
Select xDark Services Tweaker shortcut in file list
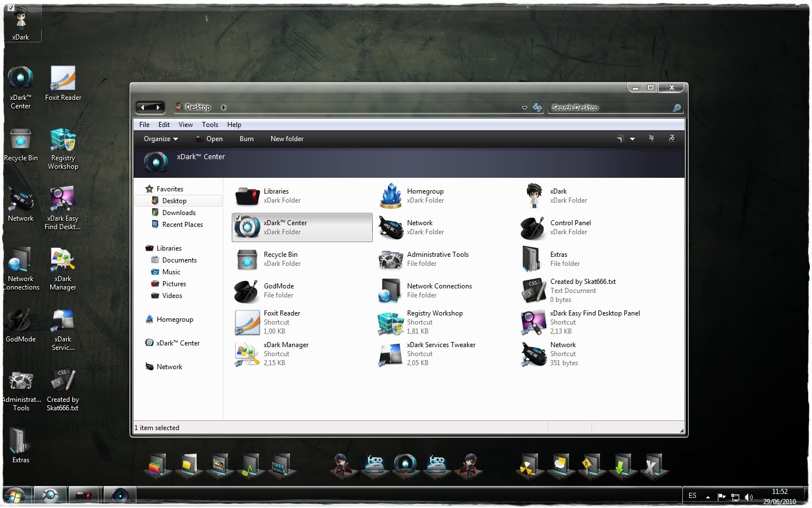[x=427, y=354]
